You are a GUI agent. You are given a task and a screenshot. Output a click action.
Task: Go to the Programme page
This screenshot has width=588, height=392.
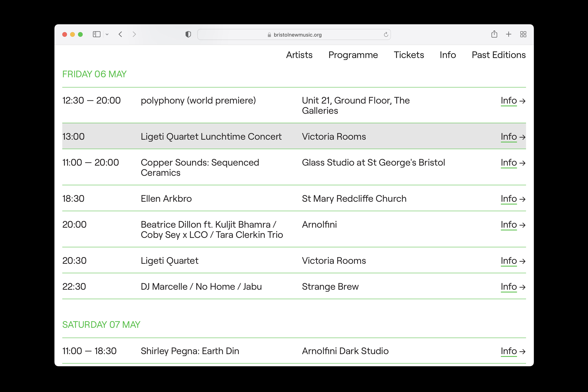click(353, 55)
